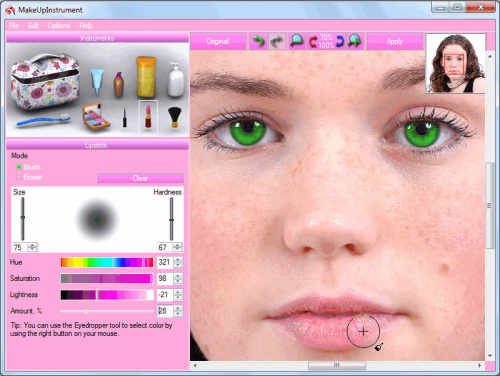Open the Edit menu
The image size is (500, 376).
point(33,26)
